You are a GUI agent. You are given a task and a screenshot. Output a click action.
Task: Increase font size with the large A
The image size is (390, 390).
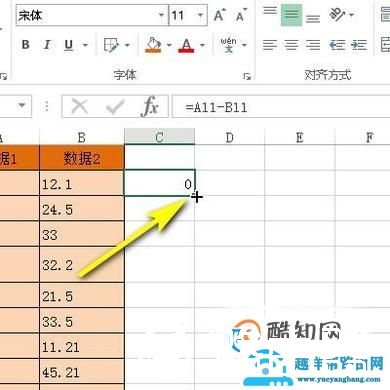tap(219, 15)
